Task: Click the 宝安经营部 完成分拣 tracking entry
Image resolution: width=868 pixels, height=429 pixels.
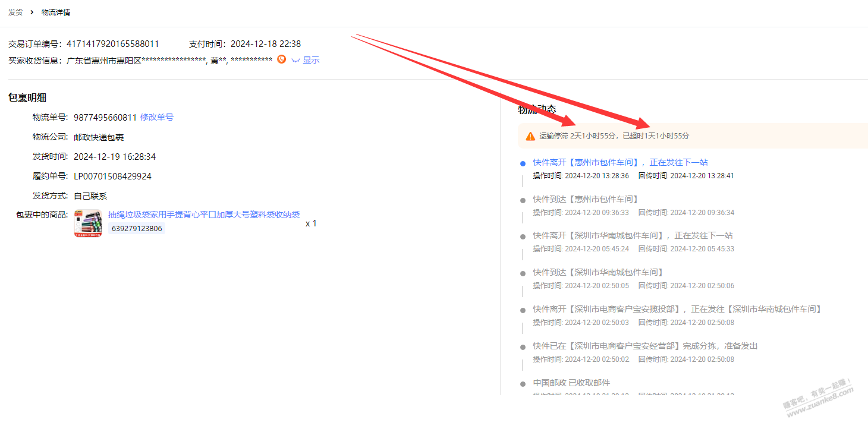Action: 645,346
